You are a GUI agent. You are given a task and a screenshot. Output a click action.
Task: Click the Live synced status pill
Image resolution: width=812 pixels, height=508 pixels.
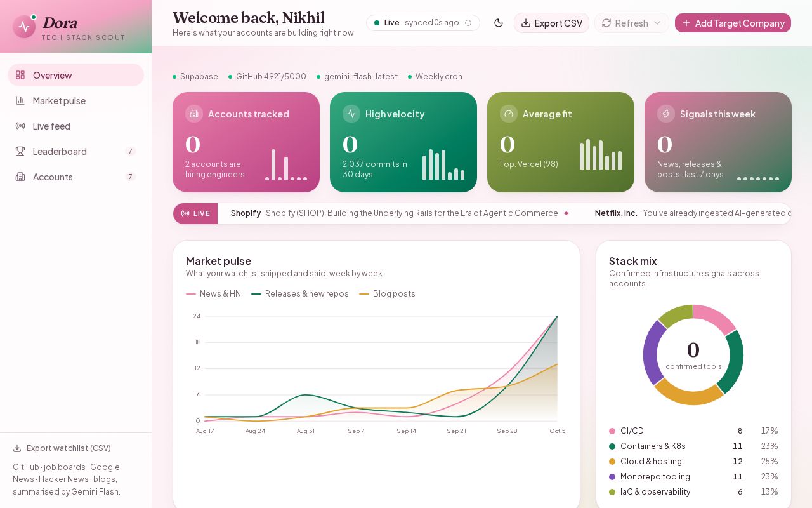[x=423, y=23]
